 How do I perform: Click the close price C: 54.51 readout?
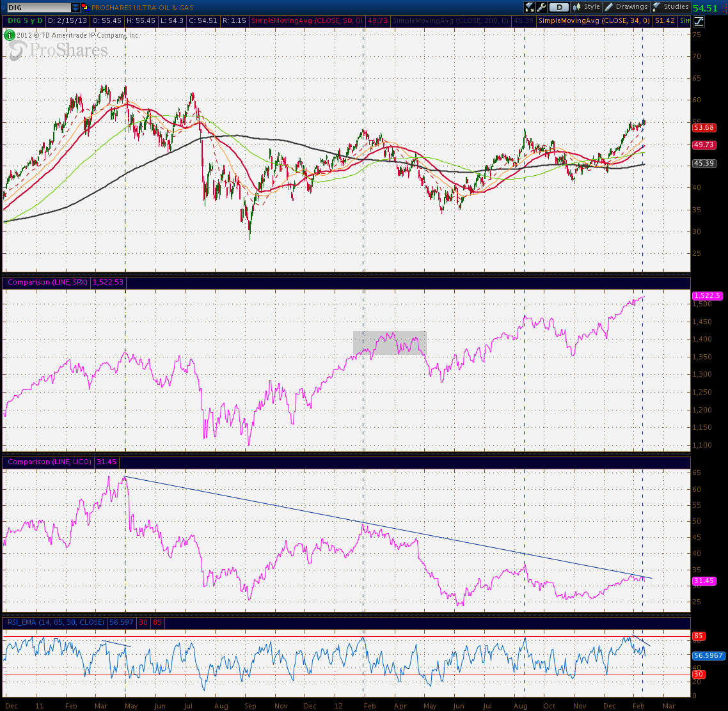pos(203,21)
